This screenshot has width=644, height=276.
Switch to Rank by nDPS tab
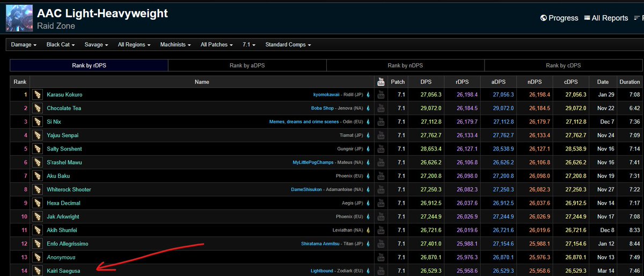tap(405, 65)
